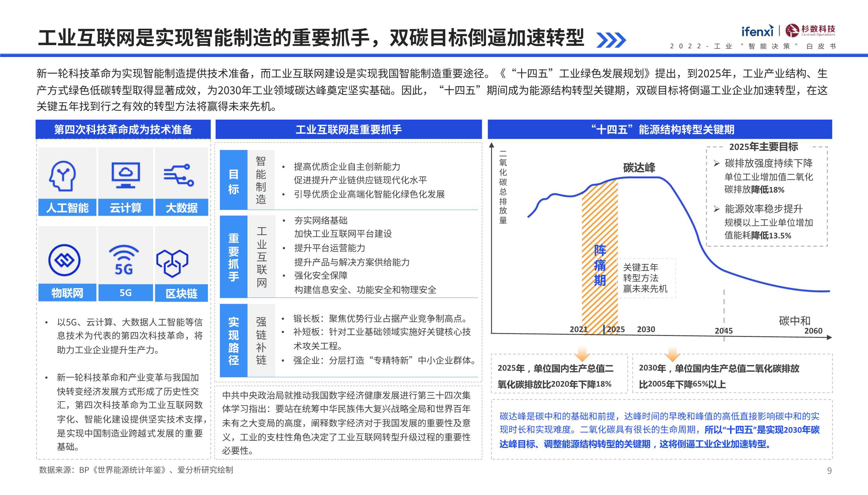Click the 中共中央政治局 paragraph
The height and width of the screenshot is (495, 868).
click(x=347, y=423)
